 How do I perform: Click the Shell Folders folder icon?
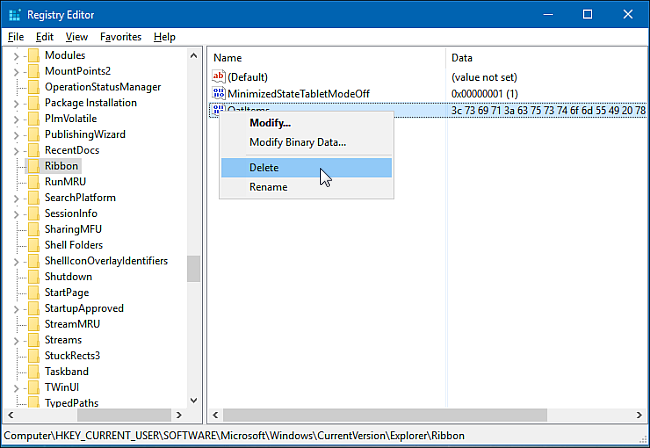pyautogui.click(x=34, y=245)
